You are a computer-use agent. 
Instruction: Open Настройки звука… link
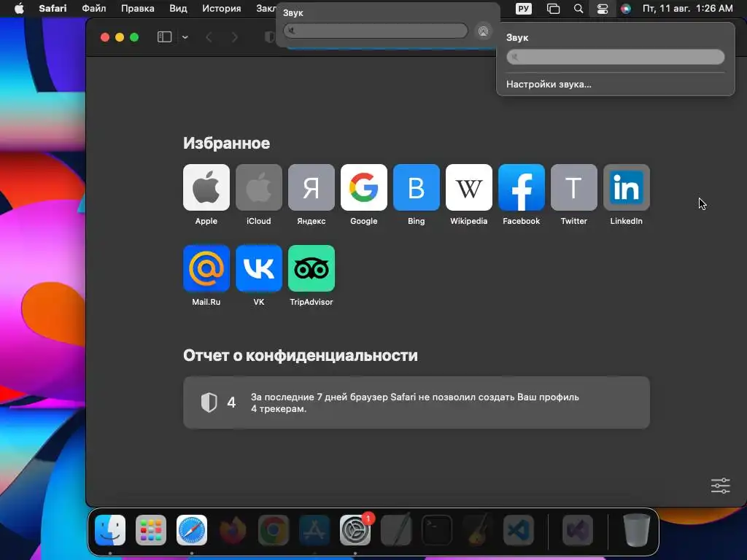tap(549, 85)
